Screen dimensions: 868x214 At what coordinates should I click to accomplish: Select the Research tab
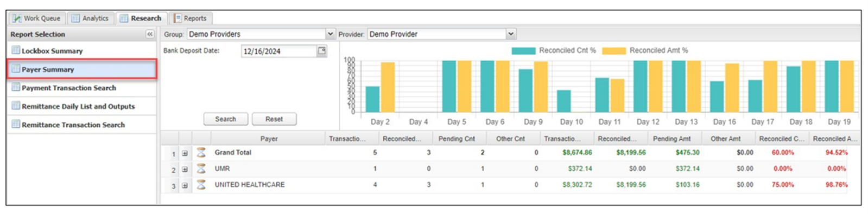tap(141, 18)
